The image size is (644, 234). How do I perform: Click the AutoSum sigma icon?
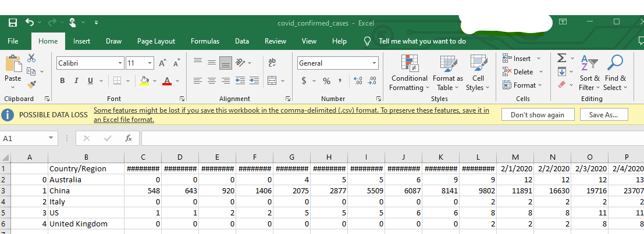click(561, 58)
